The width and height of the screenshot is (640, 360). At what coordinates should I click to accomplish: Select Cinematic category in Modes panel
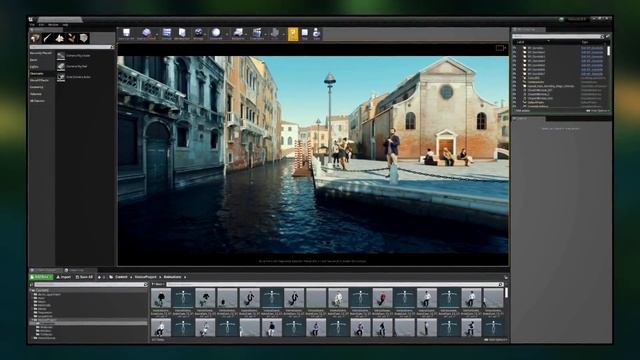pyautogui.click(x=37, y=73)
